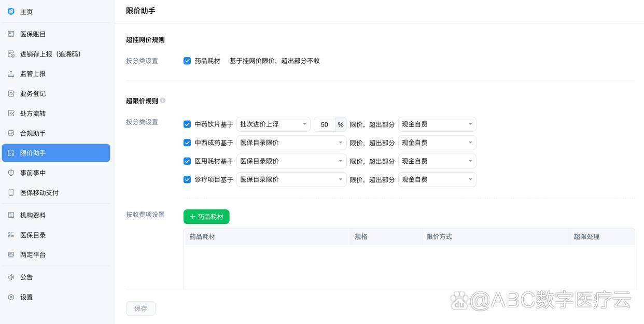Click the 50 percent input field
The width and height of the screenshot is (644, 324).
click(x=325, y=124)
